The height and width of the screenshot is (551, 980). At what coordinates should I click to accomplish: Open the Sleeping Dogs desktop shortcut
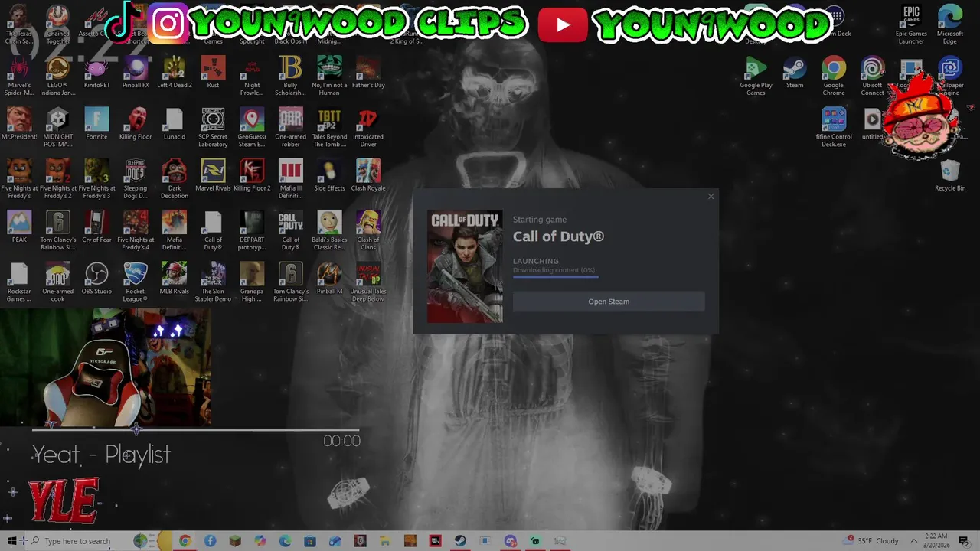pyautogui.click(x=136, y=178)
